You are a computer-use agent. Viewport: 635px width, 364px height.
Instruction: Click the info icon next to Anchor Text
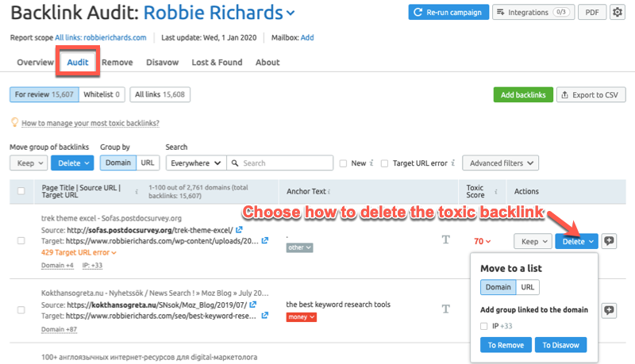pyautogui.click(x=329, y=191)
